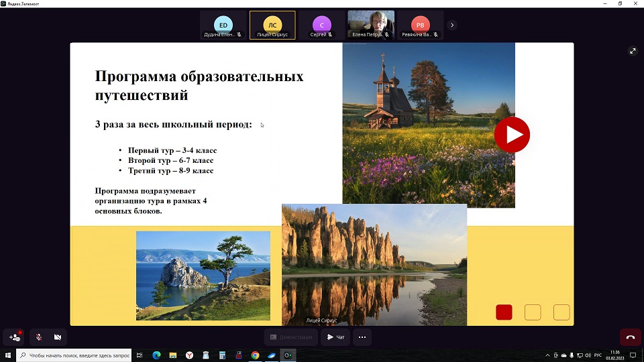The image size is (644, 362).
Task: Open File Explorer from the taskbar
Action: pos(173,355)
